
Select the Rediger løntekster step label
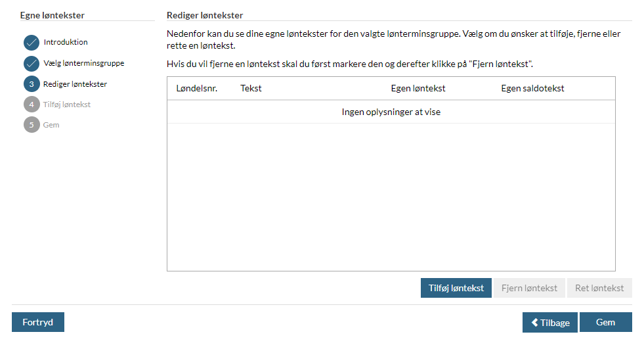point(75,84)
